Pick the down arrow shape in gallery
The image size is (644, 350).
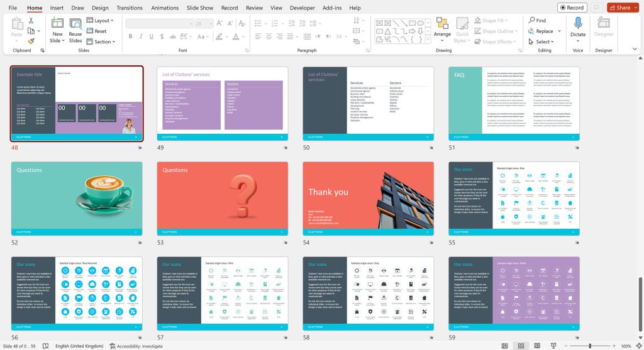pos(421,31)
